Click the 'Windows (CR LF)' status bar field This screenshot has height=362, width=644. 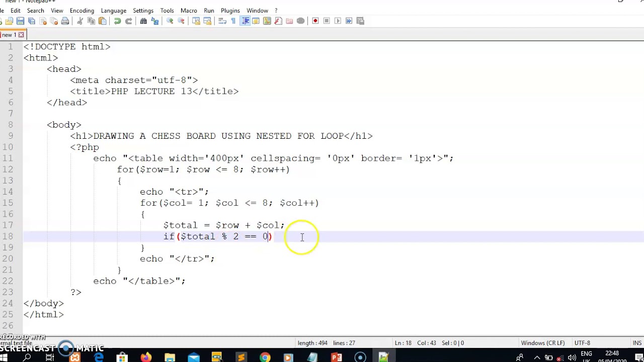pyautogui.click(x=542, y=343)
